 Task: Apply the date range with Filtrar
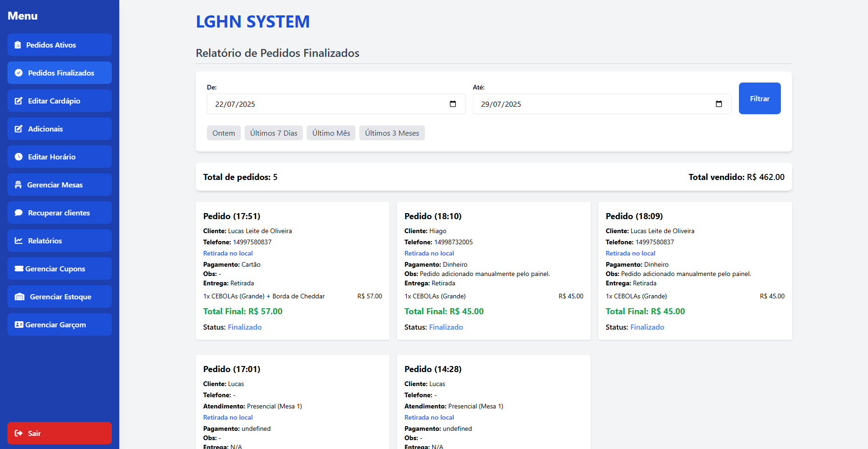[759, 98]
